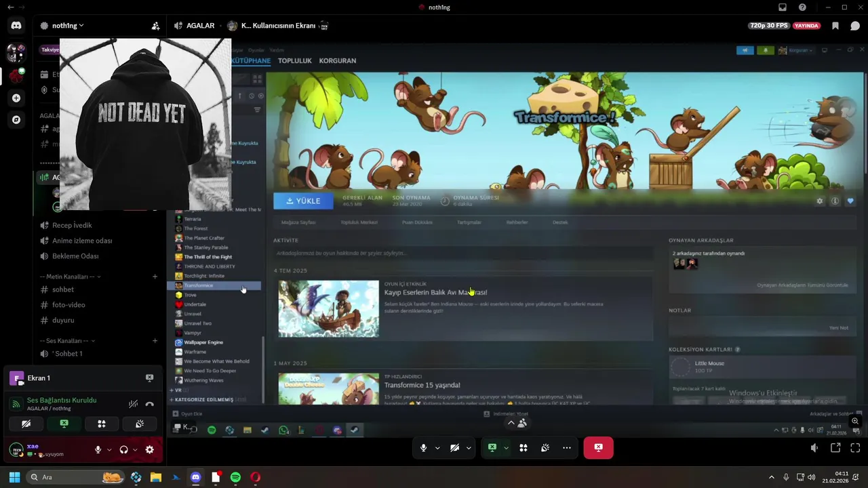Pop out the stream window

[x=835, y=448]
